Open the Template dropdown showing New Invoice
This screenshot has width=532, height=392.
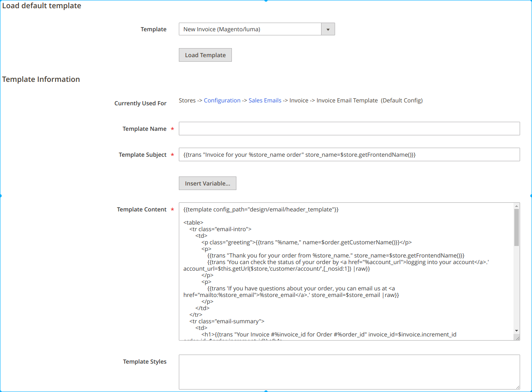250,29
